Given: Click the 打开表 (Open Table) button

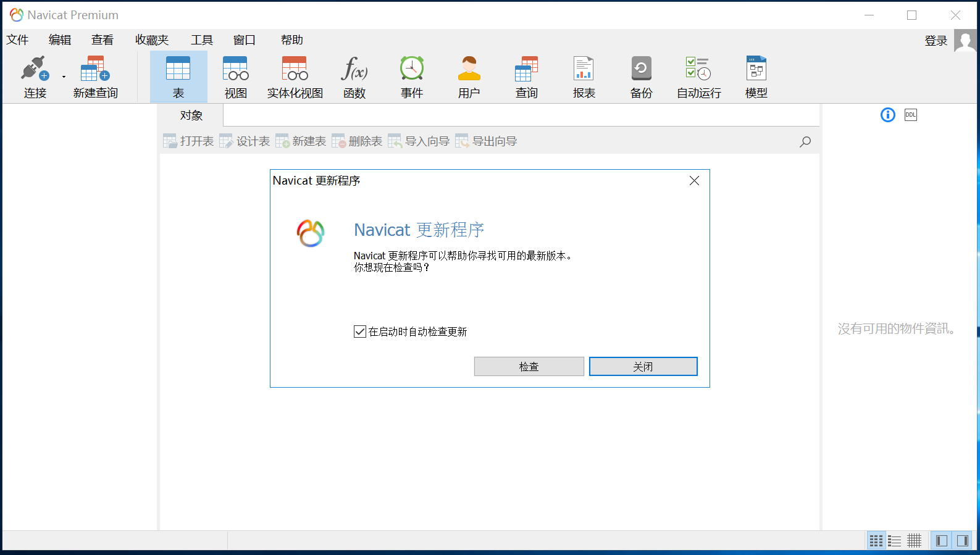Looking at the screenshot, I should click(188, 141).
